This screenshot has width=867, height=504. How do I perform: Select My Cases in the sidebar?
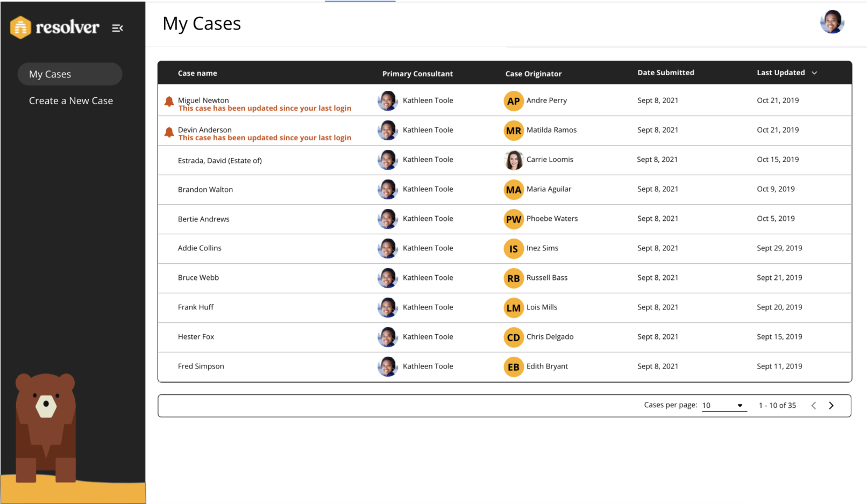(x=69, y=74)
